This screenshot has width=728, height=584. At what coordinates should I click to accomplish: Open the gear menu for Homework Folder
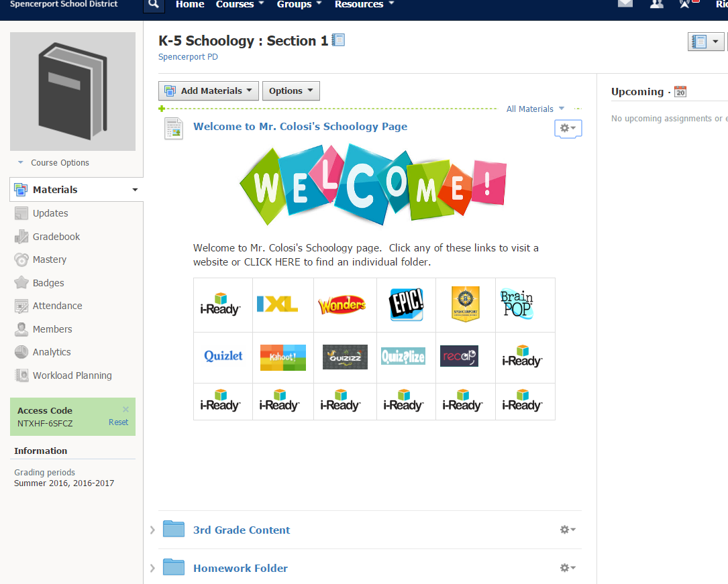(x=568, y=568)
